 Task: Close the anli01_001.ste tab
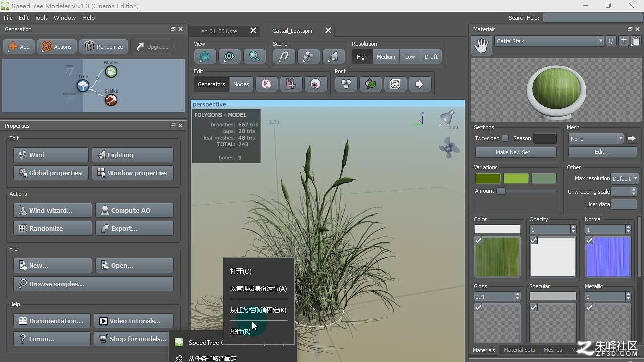(253, 31)
